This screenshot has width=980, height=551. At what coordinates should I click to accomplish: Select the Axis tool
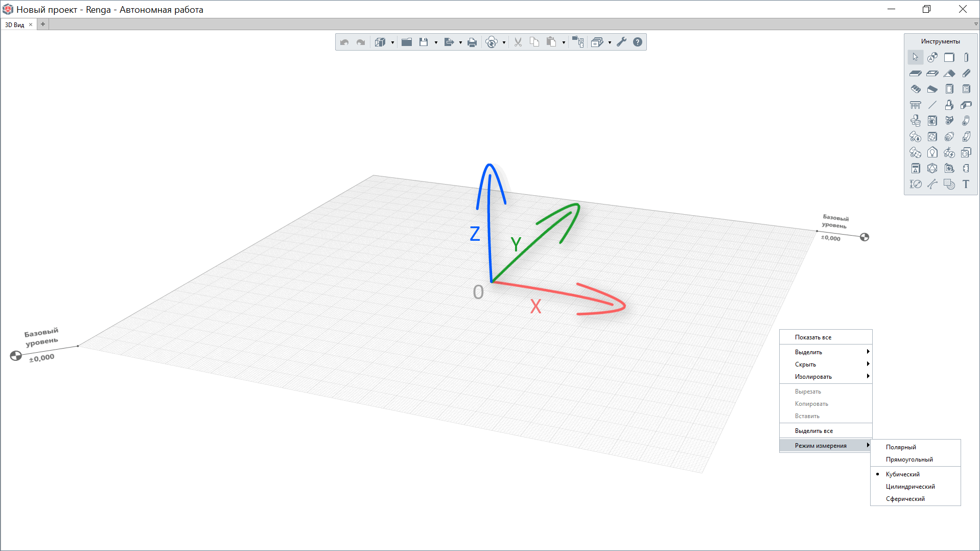(x=932, y=57)
